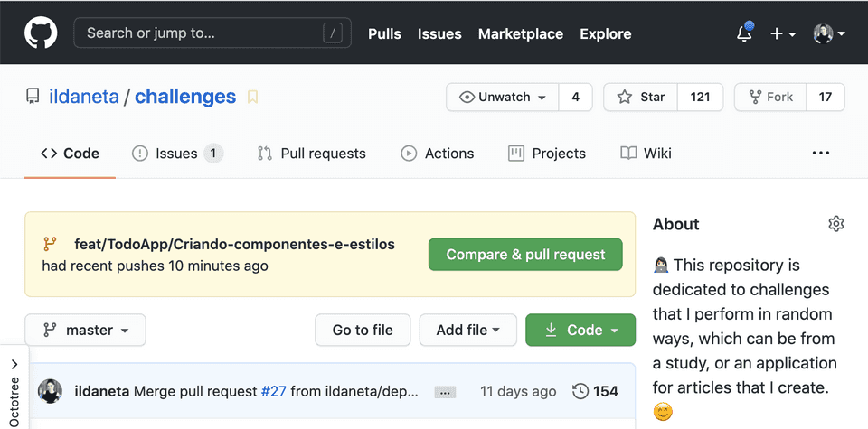Expand commit message ellipsis button
The height and width of the screenshot is (429, 868).
(444, 392)
